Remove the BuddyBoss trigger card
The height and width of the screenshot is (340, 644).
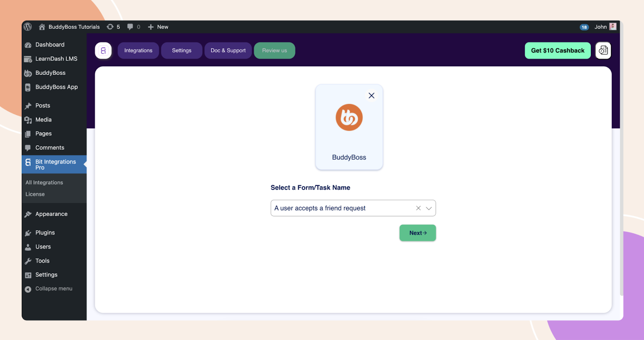372,96
